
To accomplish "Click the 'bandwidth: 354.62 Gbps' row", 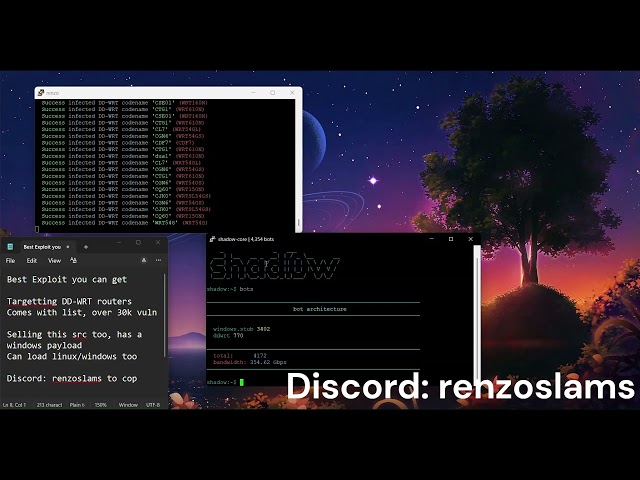I will (249, 362).
